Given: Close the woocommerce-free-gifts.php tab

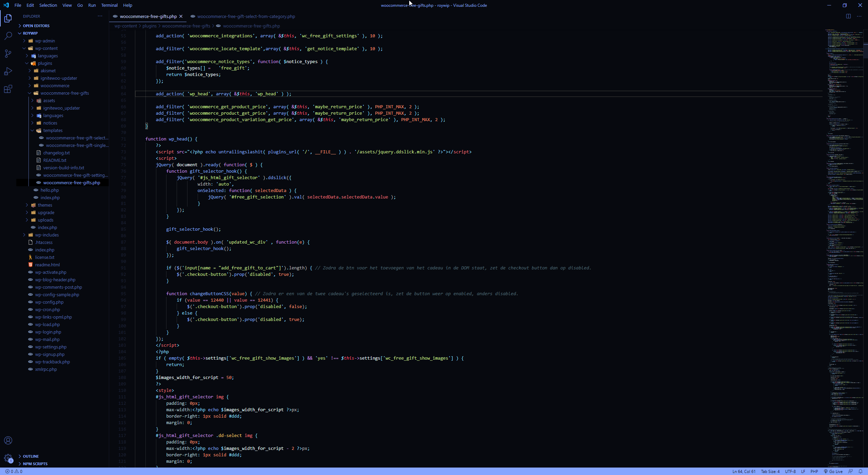Looking at the screenshot, I should click(x=181, y=16).
